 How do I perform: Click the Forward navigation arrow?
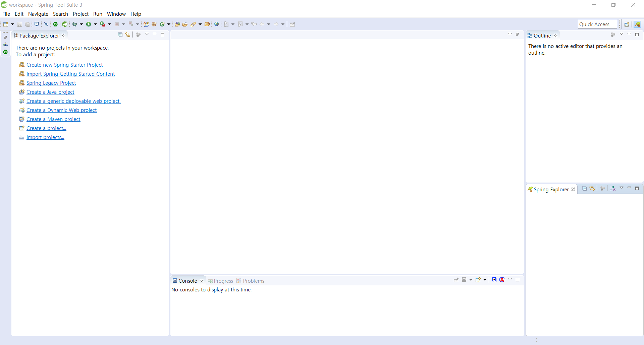click(x=276, y=24)
